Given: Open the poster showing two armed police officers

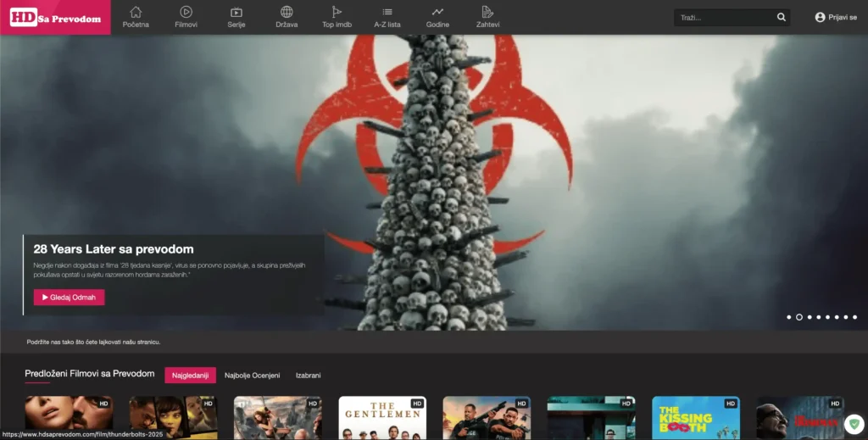Looking at the screenshot, I should [487, 418].
